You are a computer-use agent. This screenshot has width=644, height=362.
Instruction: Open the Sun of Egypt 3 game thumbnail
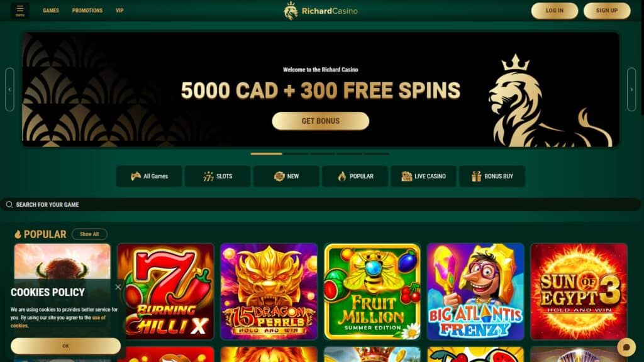pos(579,292)
